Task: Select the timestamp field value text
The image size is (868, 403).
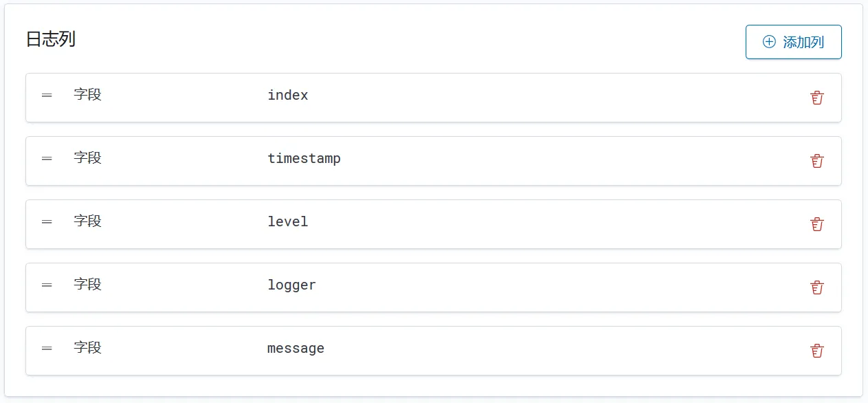Action: 304,158
